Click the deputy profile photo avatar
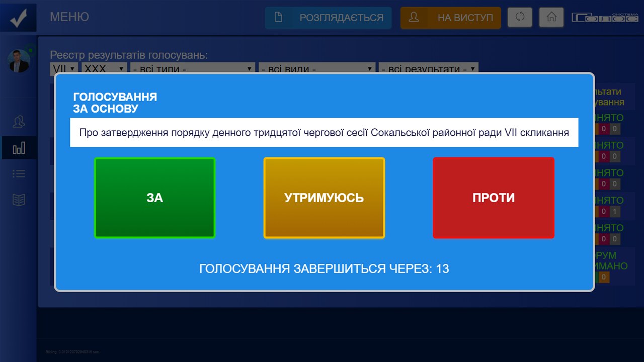 (19, 61)
